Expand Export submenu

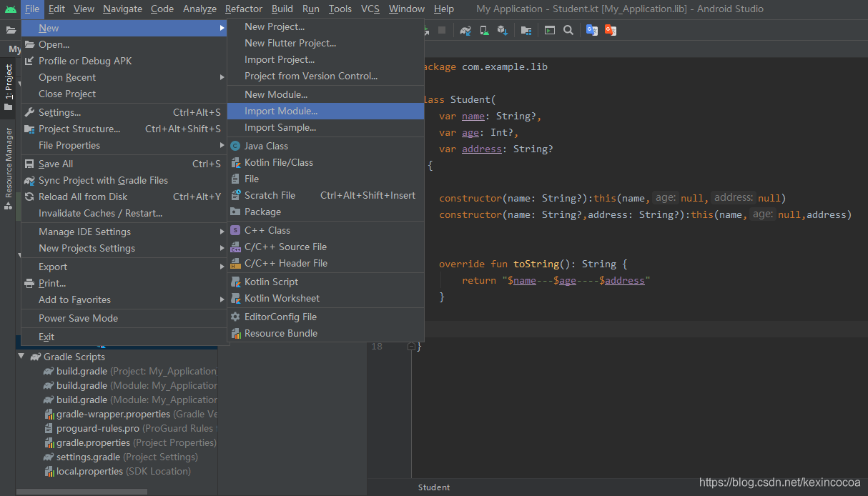click(x=124, y=267)
